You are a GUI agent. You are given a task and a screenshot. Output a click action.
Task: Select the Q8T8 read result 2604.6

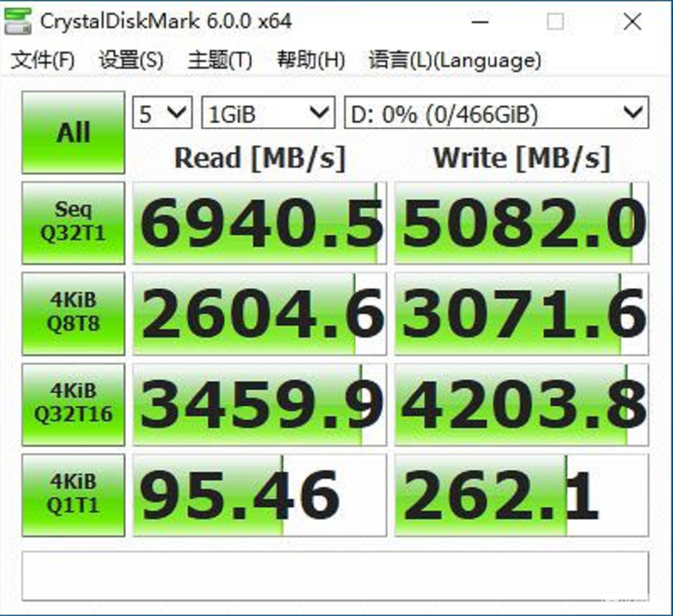(260, 313)
